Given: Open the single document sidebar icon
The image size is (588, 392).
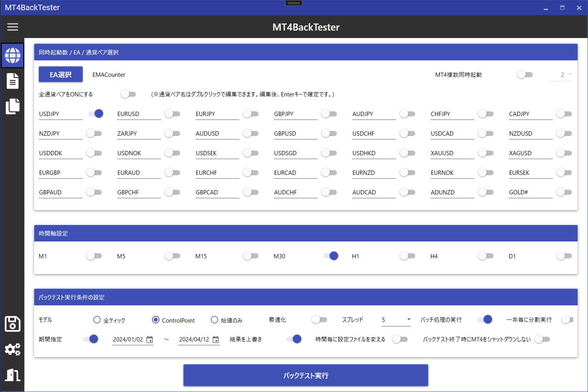Looking at the screenshot, I should [13, 81].
